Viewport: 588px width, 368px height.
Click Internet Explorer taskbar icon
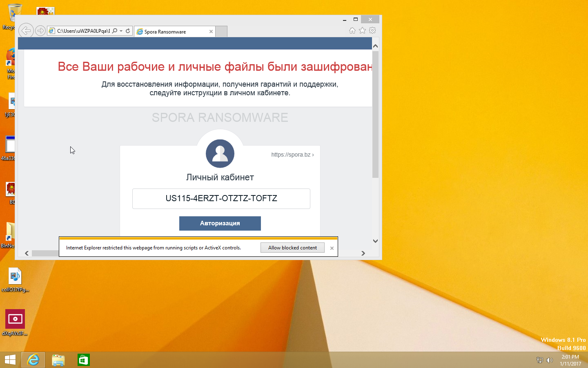(33, 360)
